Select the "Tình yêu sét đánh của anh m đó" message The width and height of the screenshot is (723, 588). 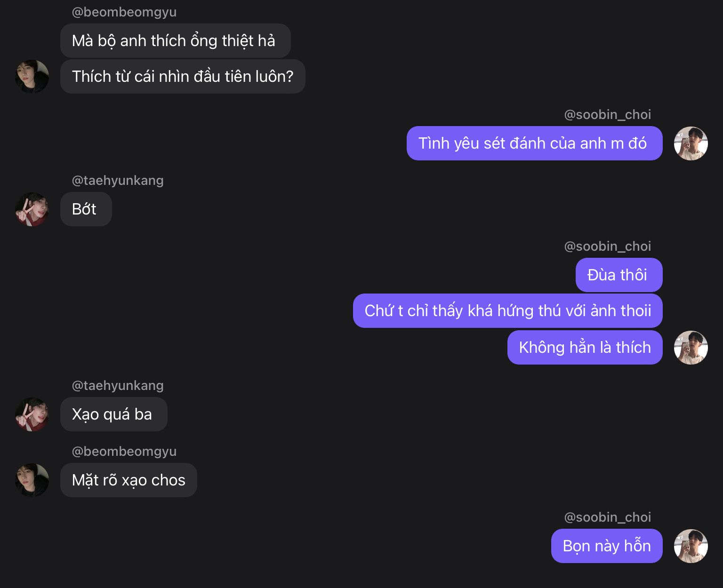pyautogui.click(x=534, y=143)
